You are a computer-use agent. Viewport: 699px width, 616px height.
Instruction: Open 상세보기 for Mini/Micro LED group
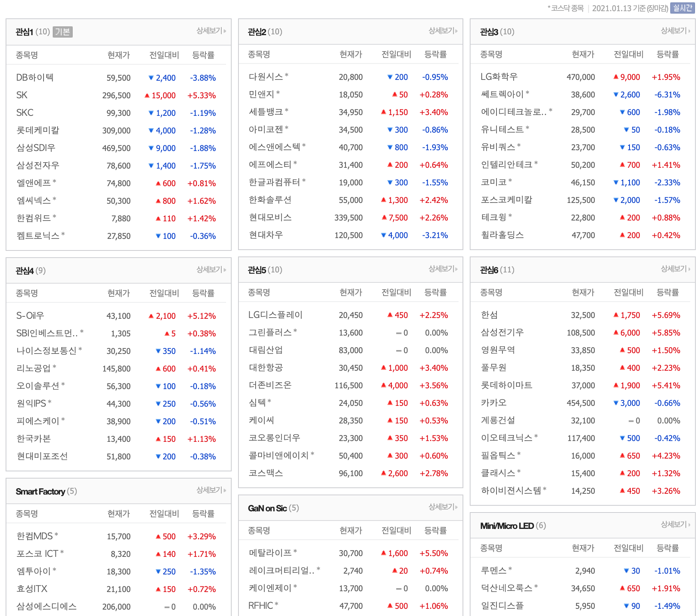[x=675, y=524]
